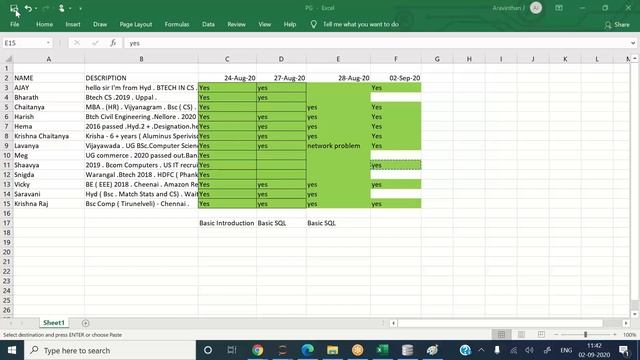The image size is (640, 360).
Task: Expand the Name Box dropdown arrow
Action: [x=48, y=43]
